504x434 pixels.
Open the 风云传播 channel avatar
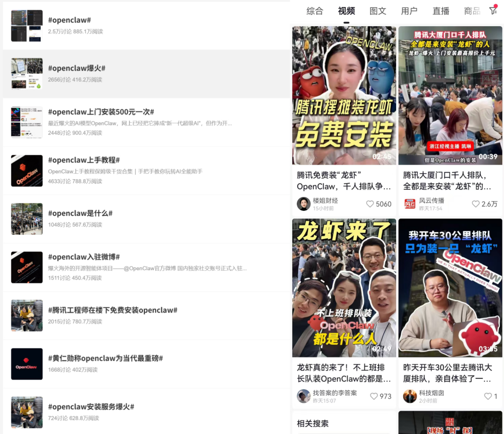[410, 204]
